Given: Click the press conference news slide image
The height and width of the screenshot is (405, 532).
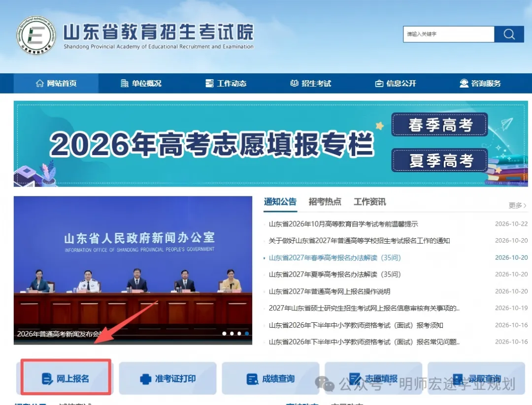Looking at the screenshot, I should point(133,270).
